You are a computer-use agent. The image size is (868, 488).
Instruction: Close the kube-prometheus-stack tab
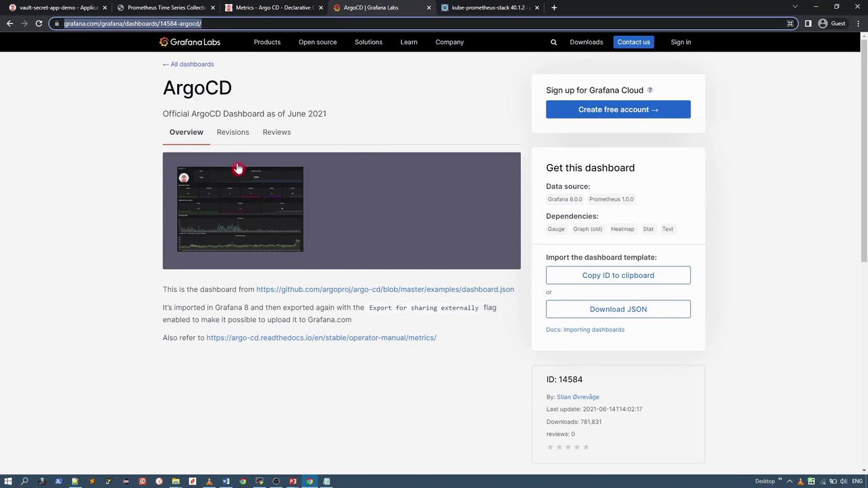tap(537, 7)
